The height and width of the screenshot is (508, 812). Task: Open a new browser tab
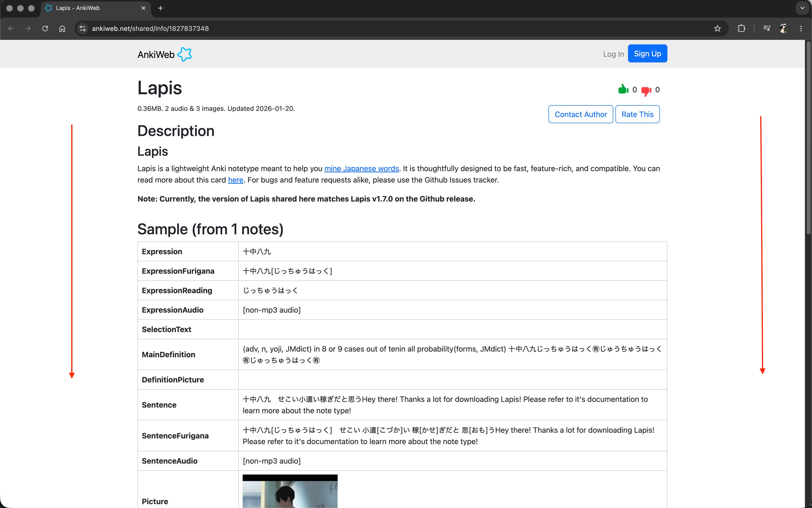pos(160,8)
